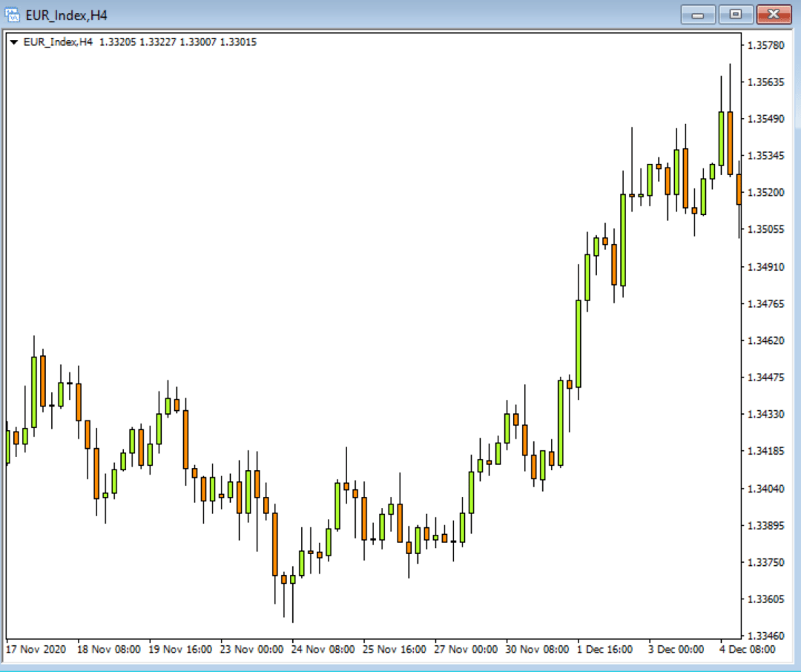Click the 1.35780 price level on scale
Screen dimensions: 801x672
pyautogui.click(x=766, y=45)
